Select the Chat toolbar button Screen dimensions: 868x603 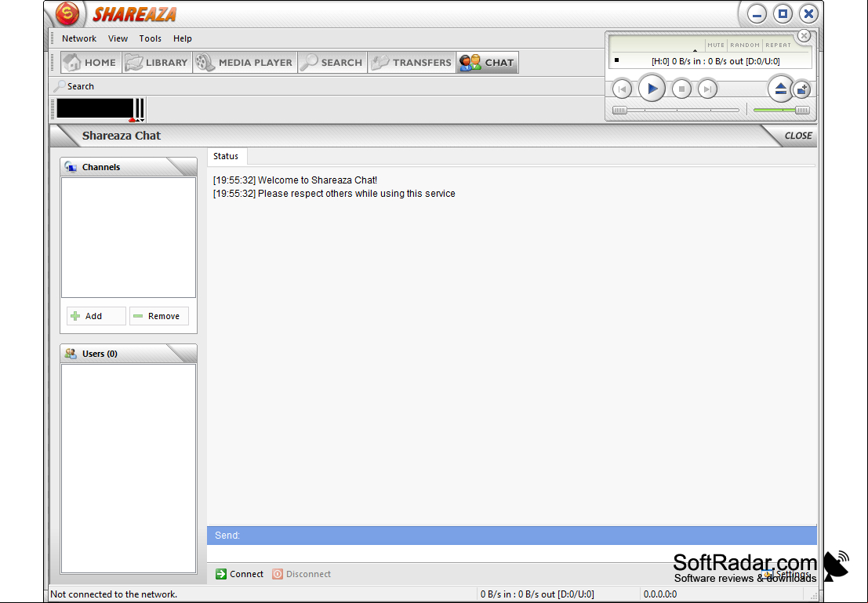click(487, 63)
